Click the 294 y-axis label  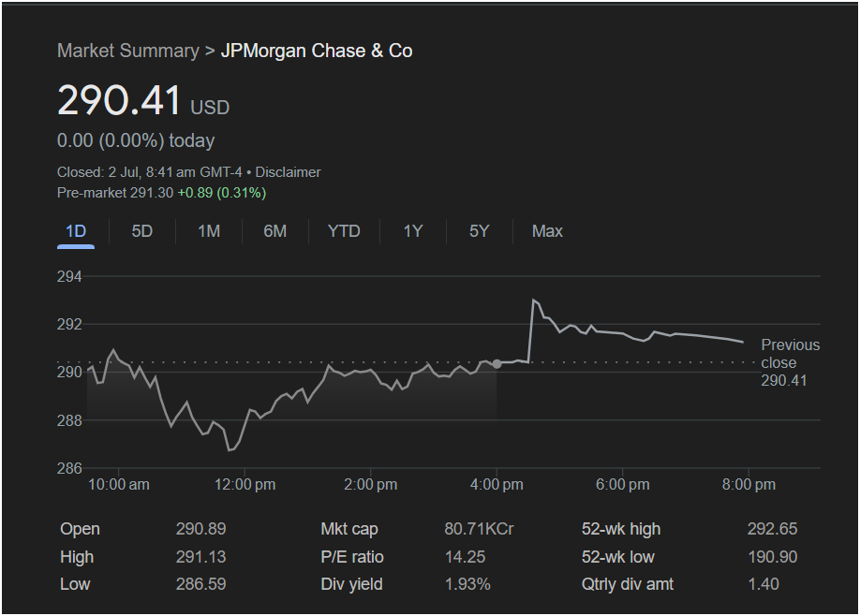(69, 277)
